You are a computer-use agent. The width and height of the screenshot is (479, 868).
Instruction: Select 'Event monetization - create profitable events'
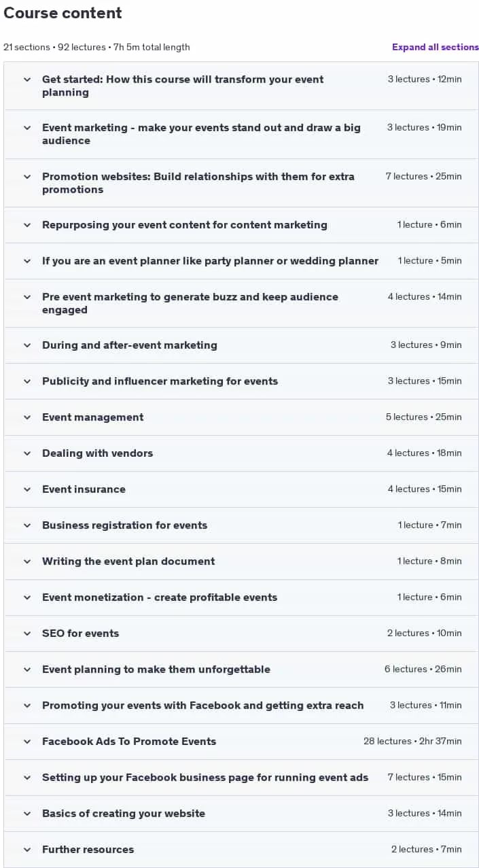coord(160,597)
